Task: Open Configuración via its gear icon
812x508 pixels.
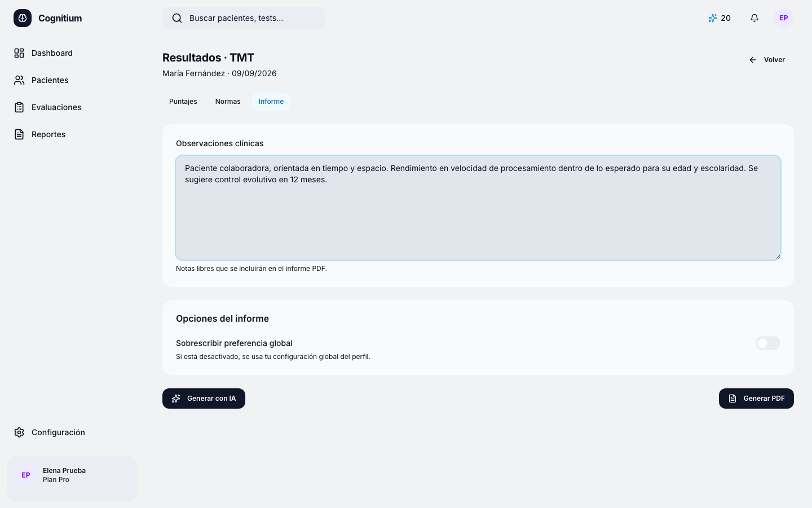Action: 19,432
